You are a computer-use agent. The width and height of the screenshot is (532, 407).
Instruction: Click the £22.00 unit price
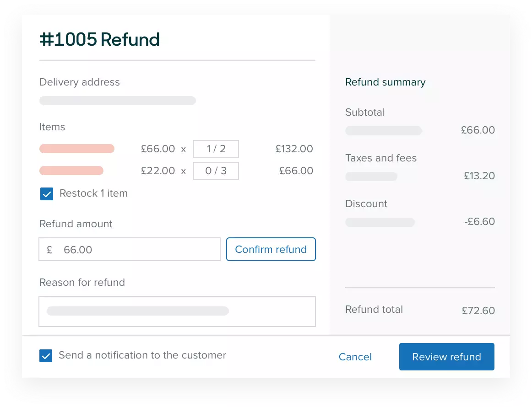pos(158,171)
